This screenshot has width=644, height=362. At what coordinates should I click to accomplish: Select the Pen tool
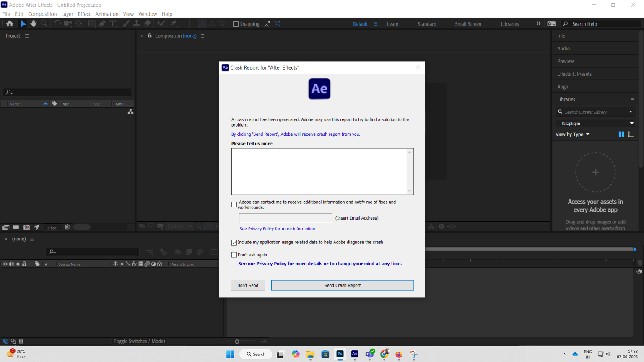tap(102, 23)
